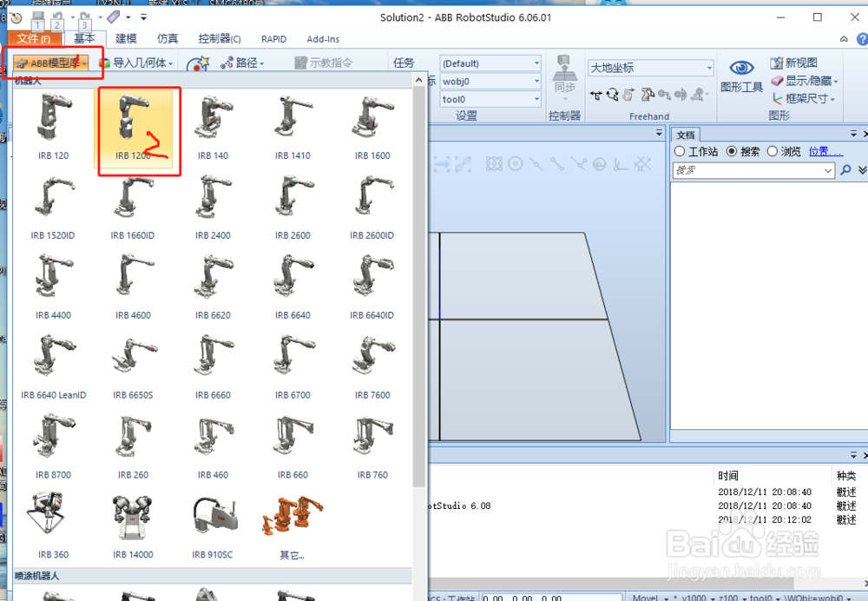Open the (Default) task combo box
Image resolution: width=868 pixels, height=601 pixels.
pos(490,63)
